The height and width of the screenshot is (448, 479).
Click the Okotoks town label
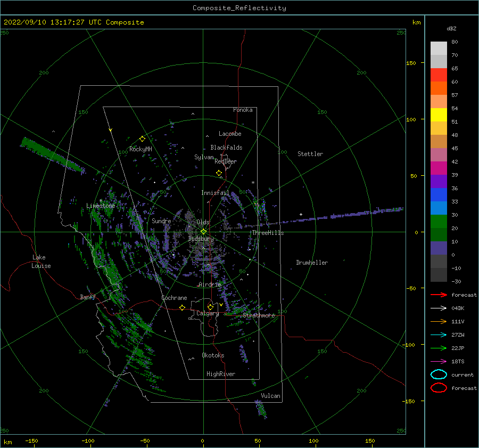[x=213, y=355]
